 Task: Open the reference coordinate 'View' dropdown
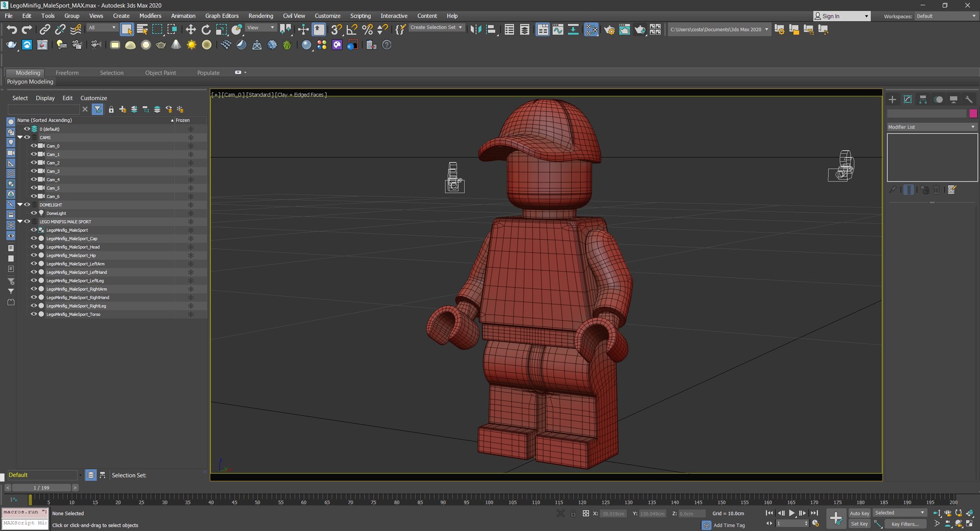261,28
